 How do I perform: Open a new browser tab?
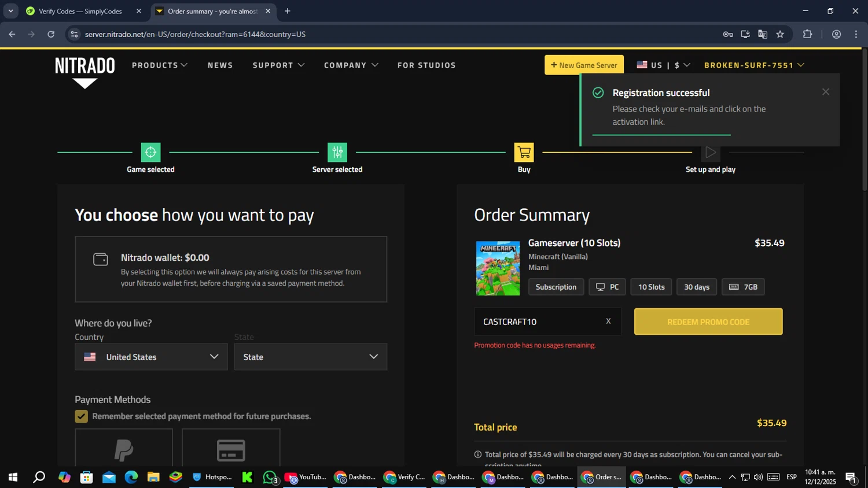pos(288,11)
